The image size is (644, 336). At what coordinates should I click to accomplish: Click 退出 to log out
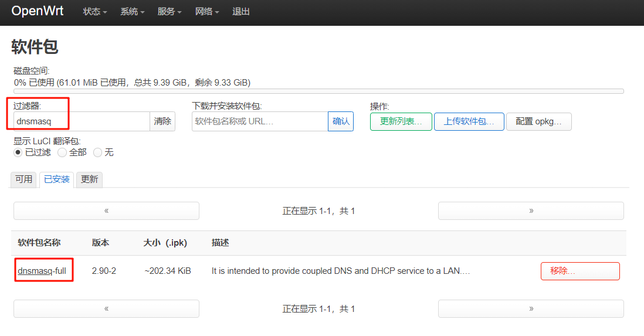coord(240,12)
